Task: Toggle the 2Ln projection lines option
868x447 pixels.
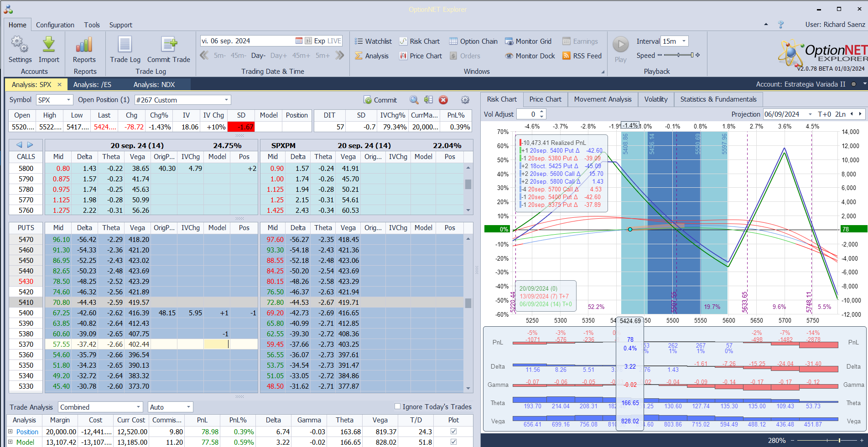Action: point(840,114)
